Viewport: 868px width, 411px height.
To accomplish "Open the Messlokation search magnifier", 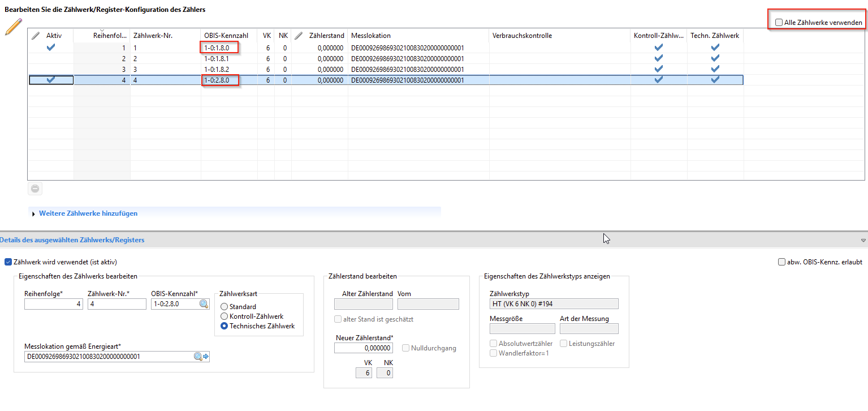I will click(198, 357).
